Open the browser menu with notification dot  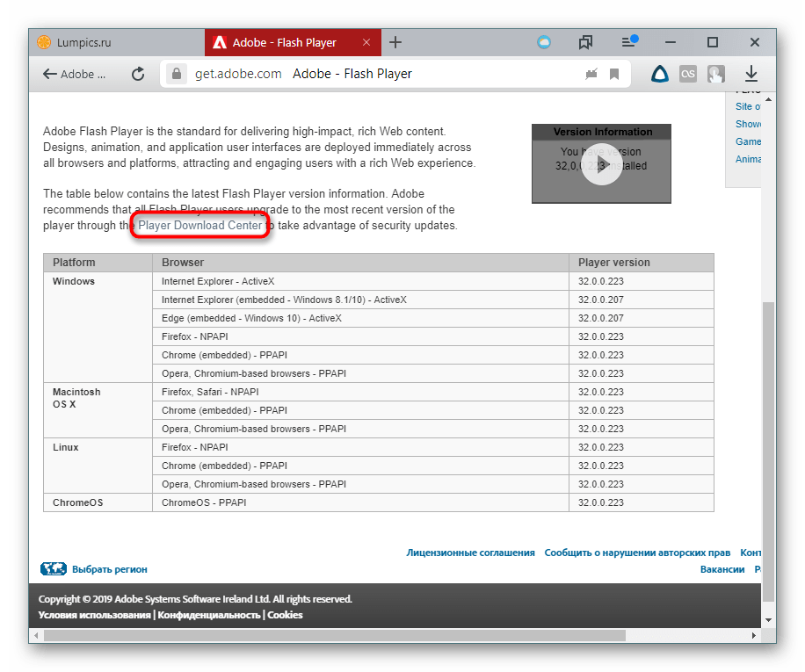tap(629, 41)
